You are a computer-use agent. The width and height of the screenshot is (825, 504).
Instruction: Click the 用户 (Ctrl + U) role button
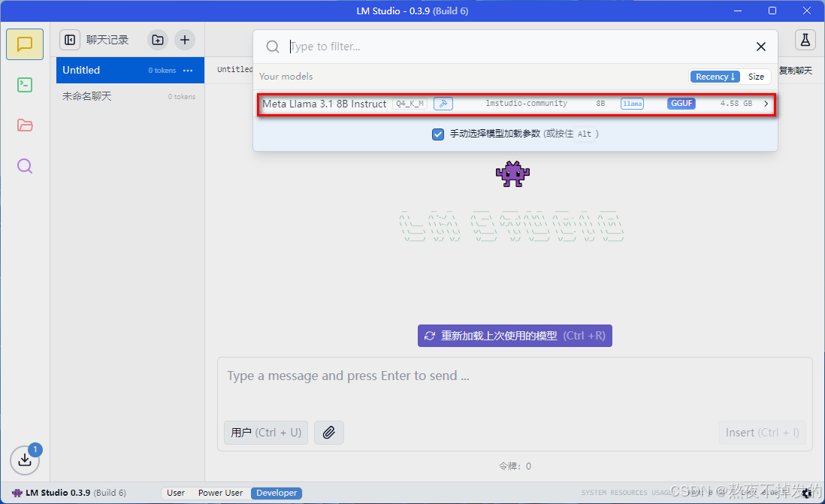266,433
